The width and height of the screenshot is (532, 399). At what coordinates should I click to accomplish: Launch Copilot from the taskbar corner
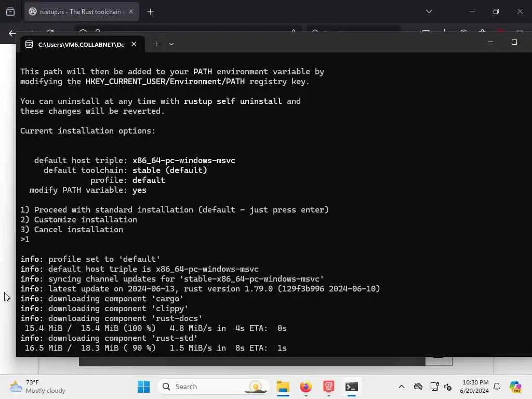(x=515, y=387)
